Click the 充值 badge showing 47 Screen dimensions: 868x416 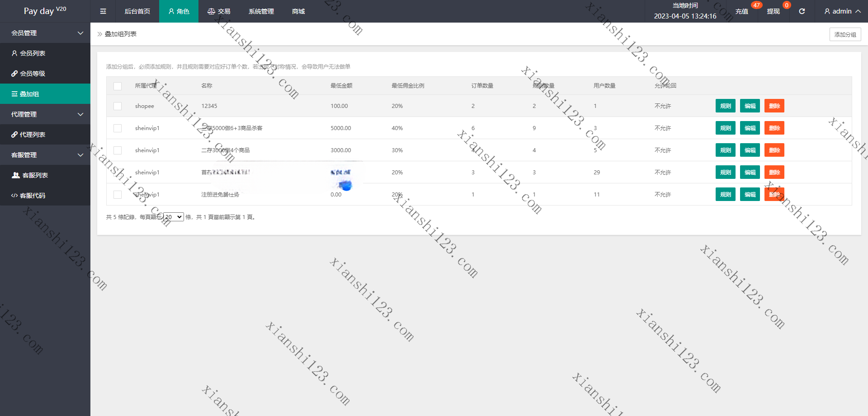756,5
